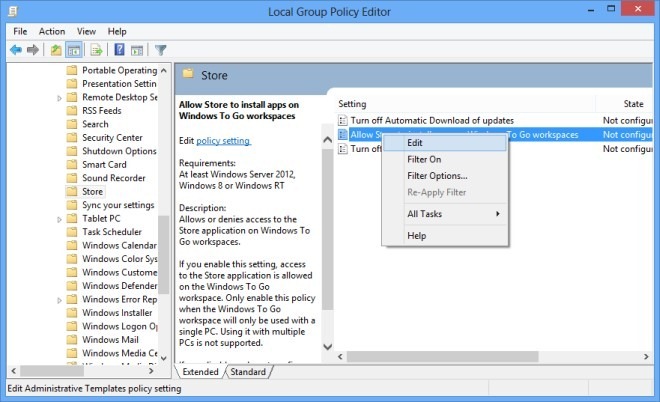Expand the Remote Desktop Services node
660x402 pixels.
59,98
